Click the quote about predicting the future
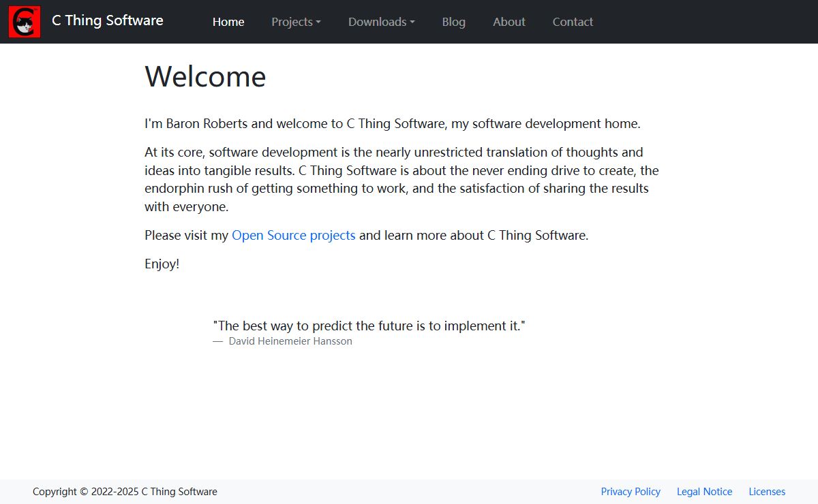The image size is (818, 504). click(x=369, y=326)
